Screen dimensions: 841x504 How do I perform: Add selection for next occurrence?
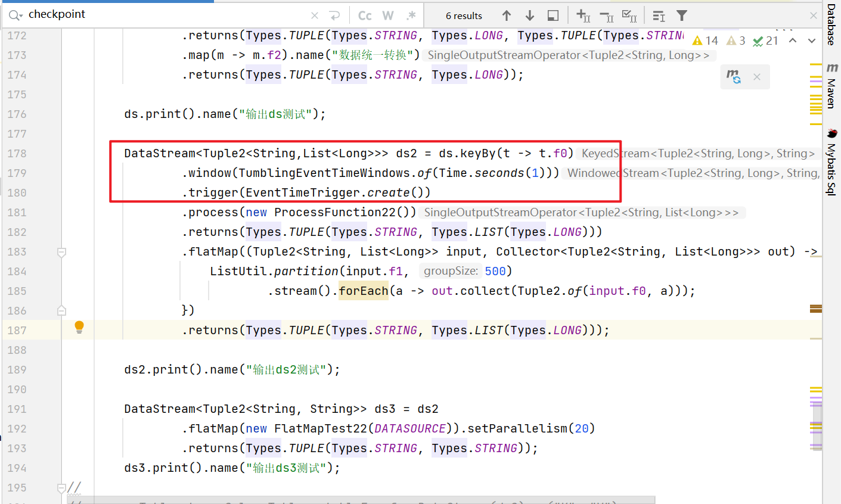click(584, 15)
